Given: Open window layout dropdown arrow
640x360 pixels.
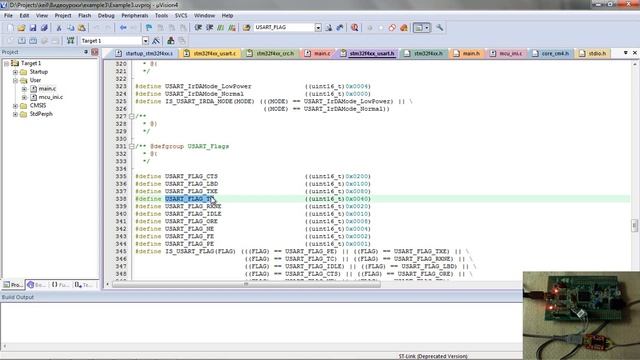Looking at the screenshot, I should tap(427, 28).
